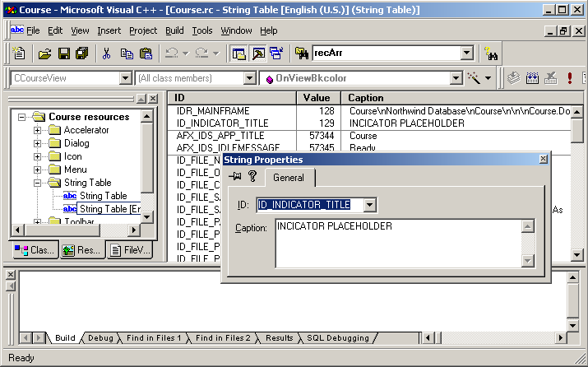Click the Paste clipboard icon

pyautogui.click(x=146, y=53)
